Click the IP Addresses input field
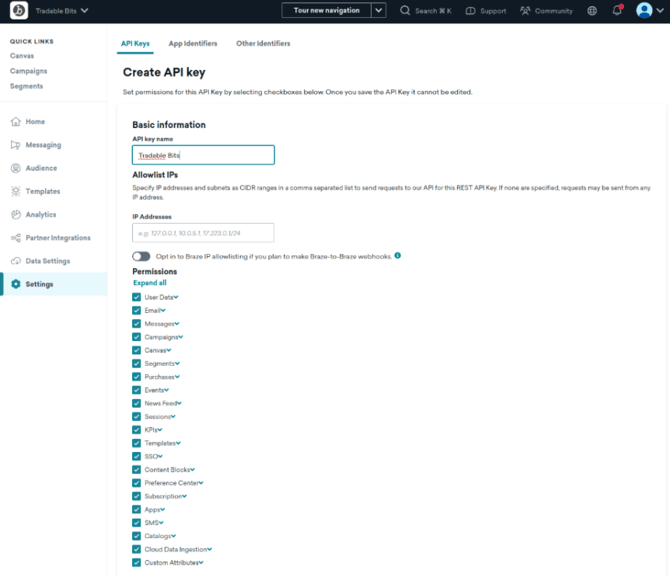Image resolution: width=670 pixels, height=577 pixels. [x=203, y=233]
